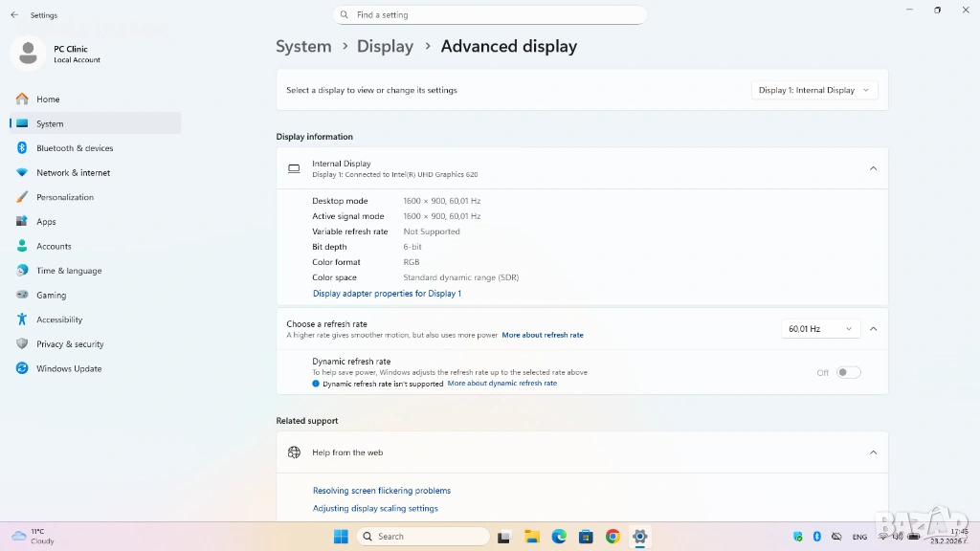Open Personalization settings

click(65, 197)
